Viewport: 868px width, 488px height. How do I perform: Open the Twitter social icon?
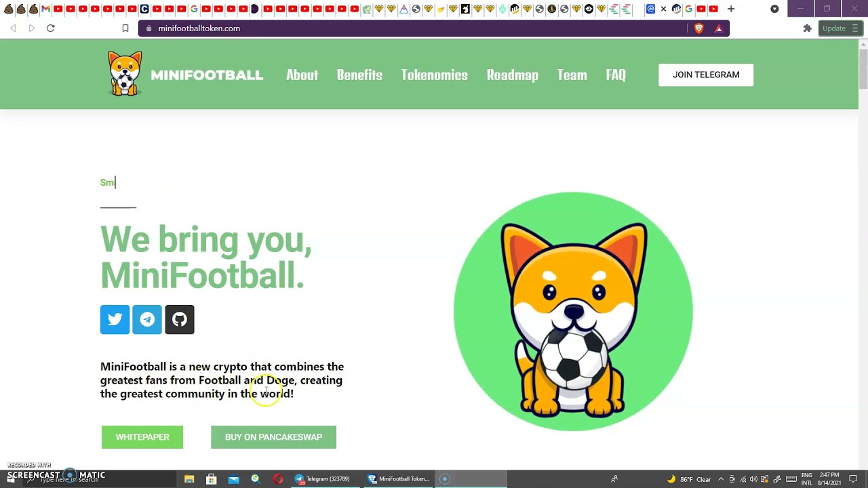[x=115, y=319]
